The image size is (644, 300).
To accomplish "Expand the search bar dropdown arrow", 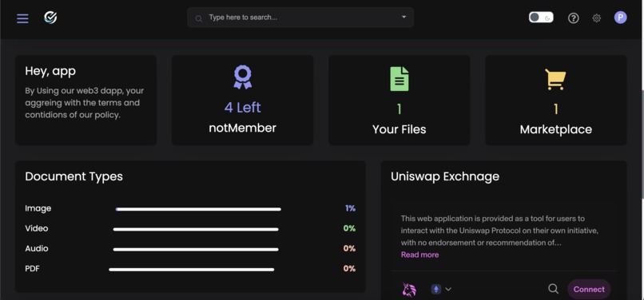I will pos(403,17).
